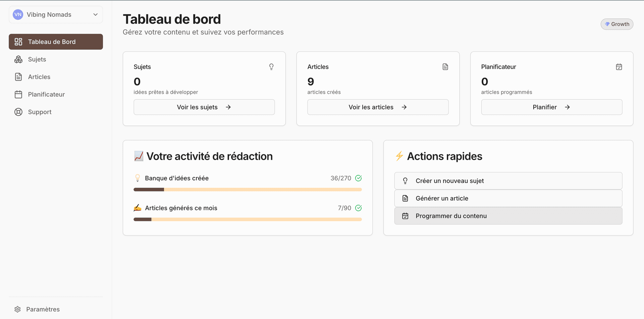Click the Planificateur calendar icon in sidebar
644x319 pixels.
[x=18, y=94]
